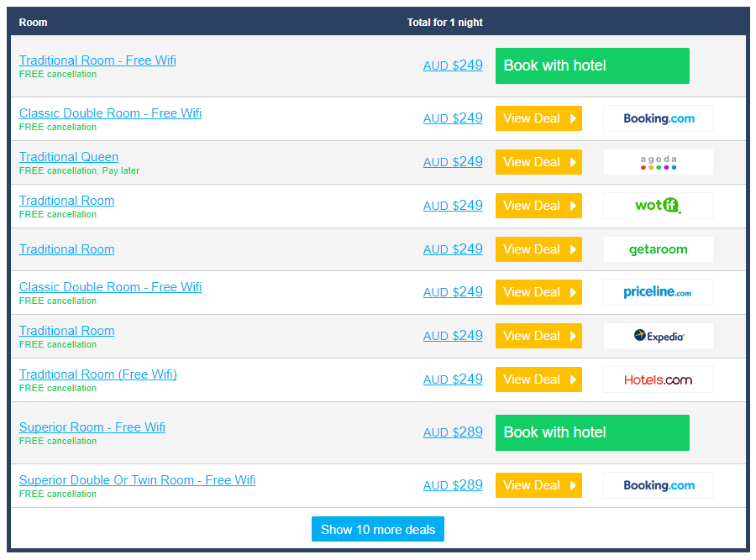Image resolution: width=756 pixels, height=560 pixels.
Task: Click the Agoda logo
Action: (x=658, y=162)
